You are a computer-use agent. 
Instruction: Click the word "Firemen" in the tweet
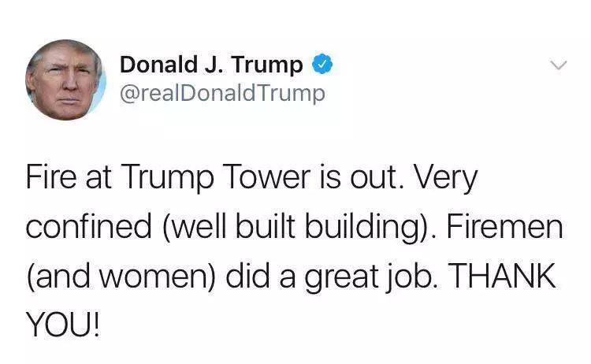tap(504, 227)
